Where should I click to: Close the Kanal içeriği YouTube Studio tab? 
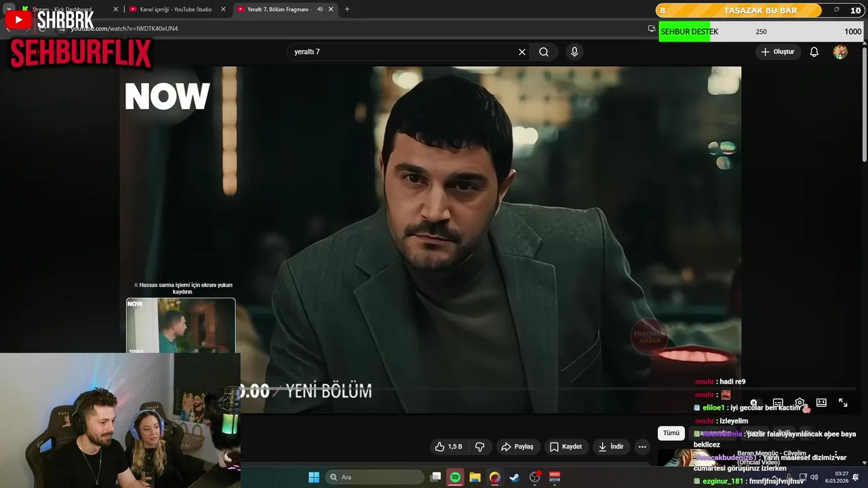point(223,9)
